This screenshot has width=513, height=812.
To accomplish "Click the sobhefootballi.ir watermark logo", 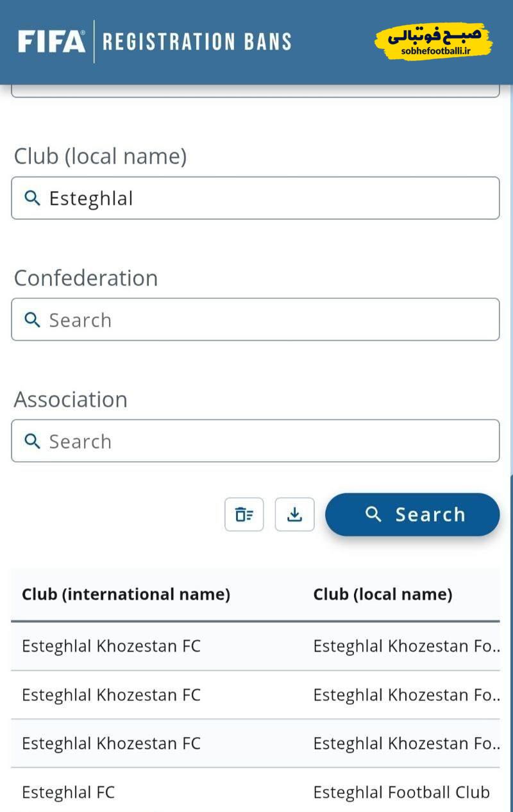I will click(x=433, y=42).
